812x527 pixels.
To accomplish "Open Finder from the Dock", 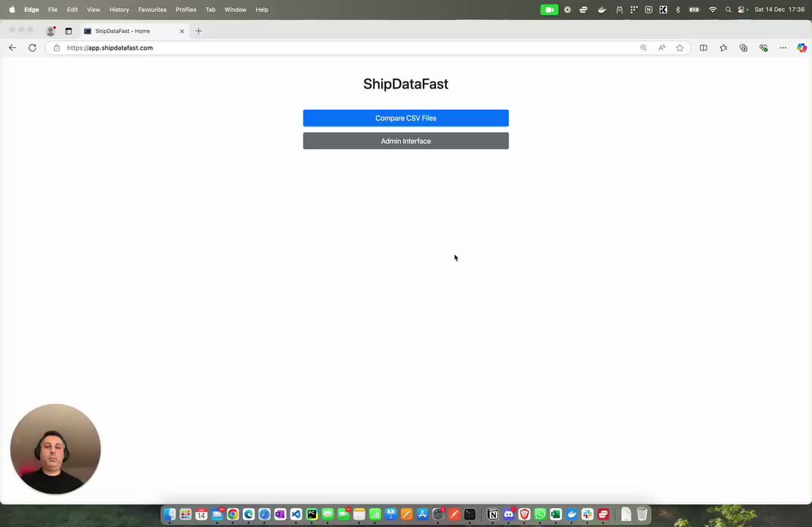I will coord(169,514).
